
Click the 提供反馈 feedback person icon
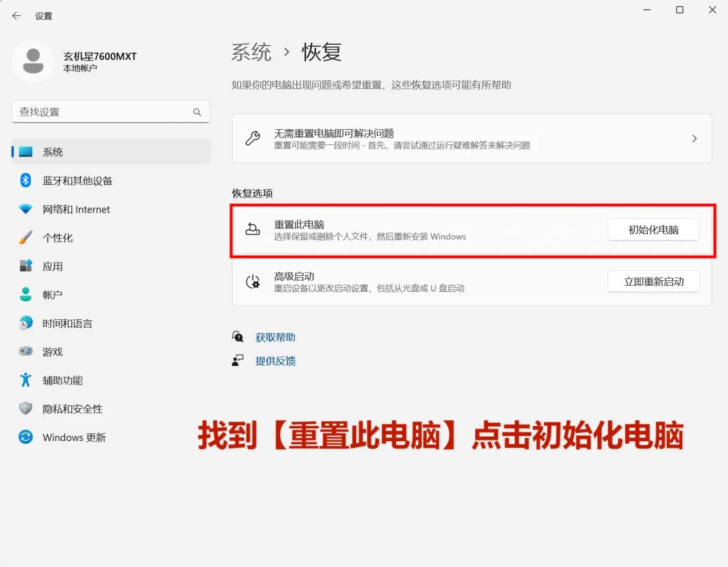[238, 361]
